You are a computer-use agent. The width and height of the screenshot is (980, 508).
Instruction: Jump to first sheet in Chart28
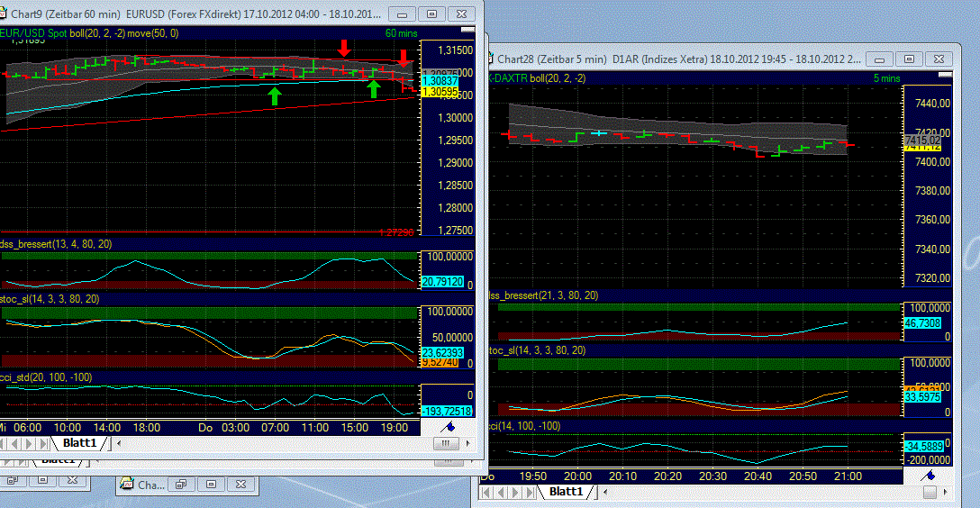pyautogui.click(x=487, y=493)
